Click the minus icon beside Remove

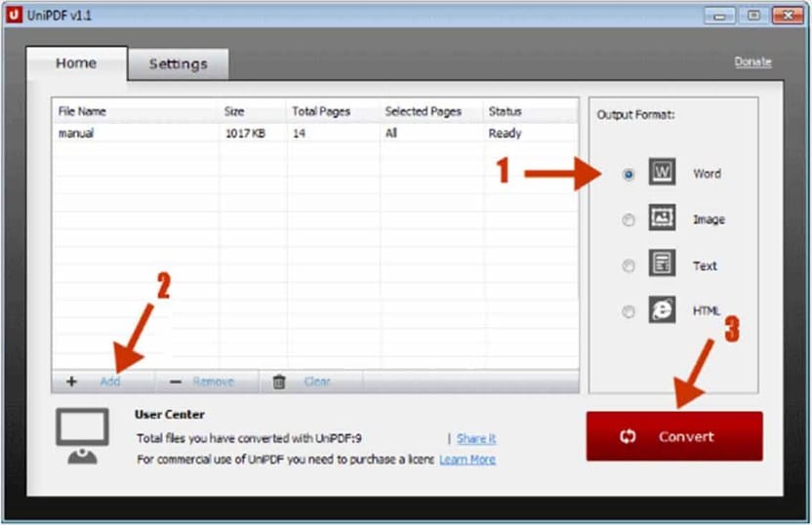(176, 382)
